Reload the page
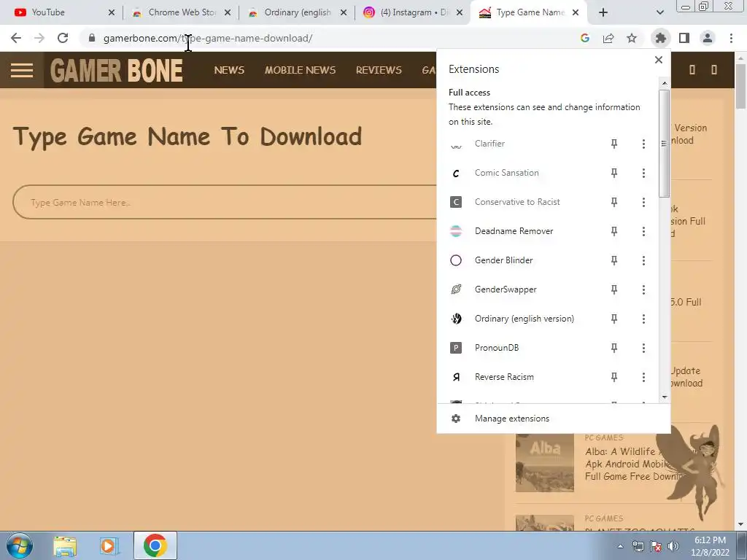 63,38
